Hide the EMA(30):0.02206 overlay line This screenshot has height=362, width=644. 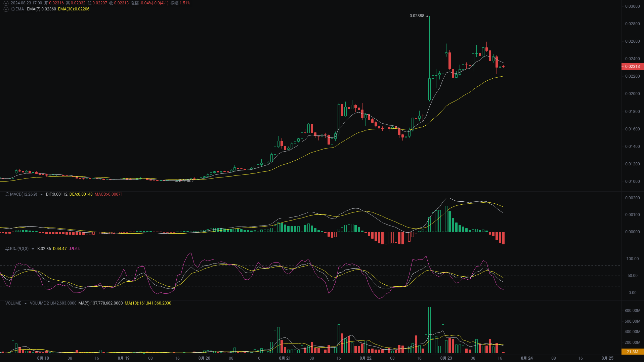[74, 9]
